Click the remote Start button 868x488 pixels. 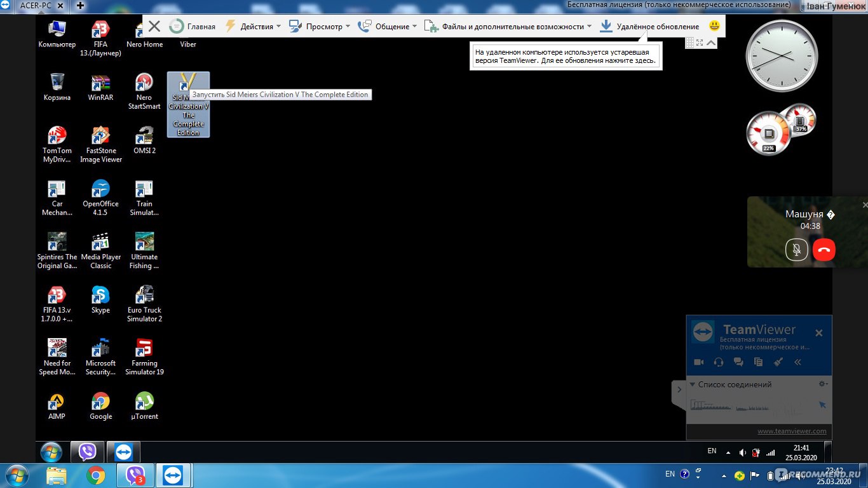(51, 452)
